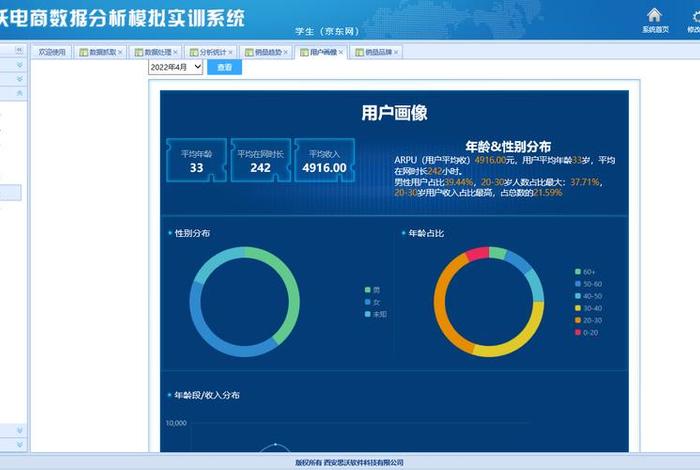
Task: Close the 数据处理 tab
Action: point(175,52)
